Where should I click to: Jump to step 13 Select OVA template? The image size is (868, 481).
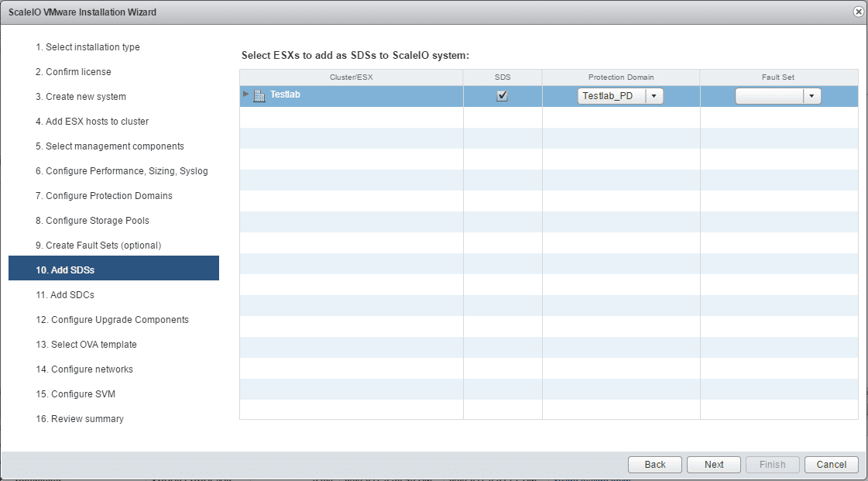[87, 345]
